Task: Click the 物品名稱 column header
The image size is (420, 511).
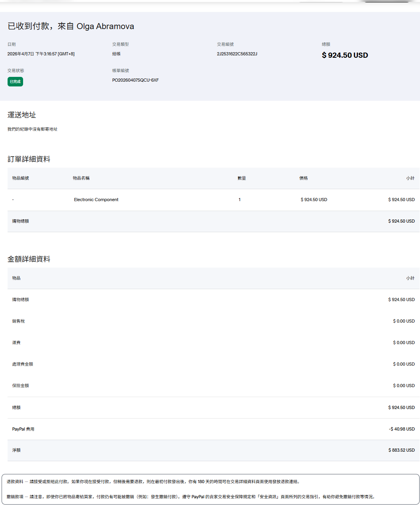Action: coord(81,178)
